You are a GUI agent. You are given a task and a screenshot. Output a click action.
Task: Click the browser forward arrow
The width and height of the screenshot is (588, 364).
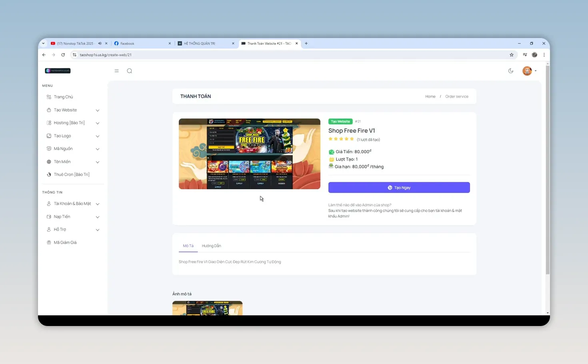[x=54, y=55]
